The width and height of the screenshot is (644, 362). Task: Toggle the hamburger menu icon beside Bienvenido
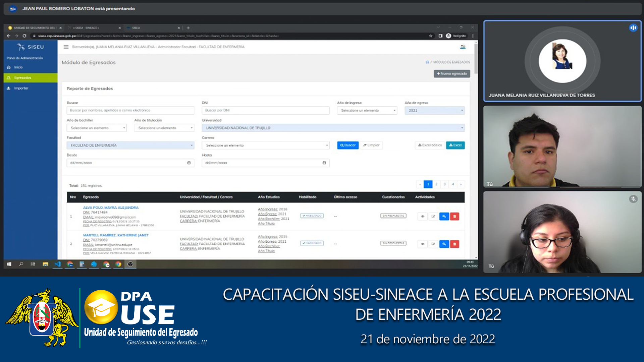(x=66, y=47)
